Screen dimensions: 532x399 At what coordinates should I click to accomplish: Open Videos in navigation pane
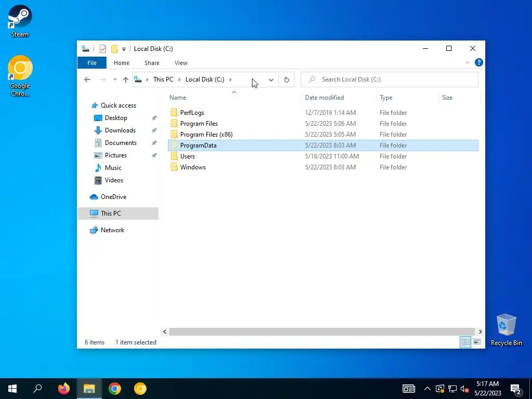[x=114, y=180]
